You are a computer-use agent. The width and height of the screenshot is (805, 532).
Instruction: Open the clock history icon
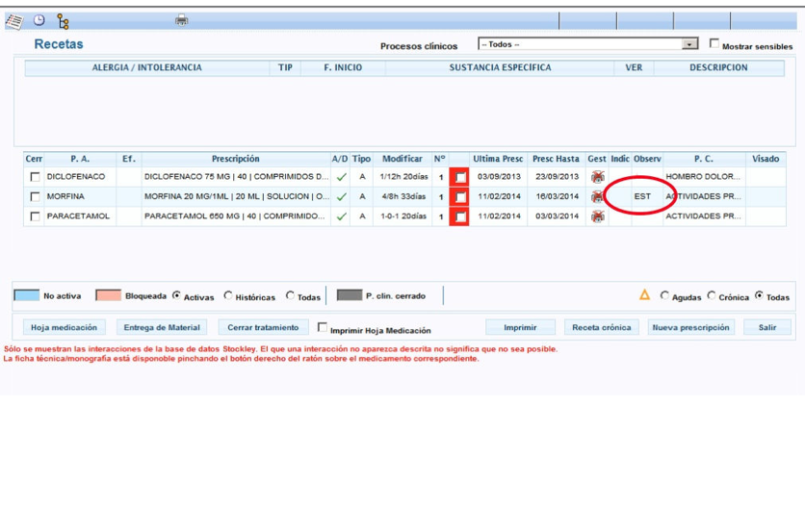[39, 20]
